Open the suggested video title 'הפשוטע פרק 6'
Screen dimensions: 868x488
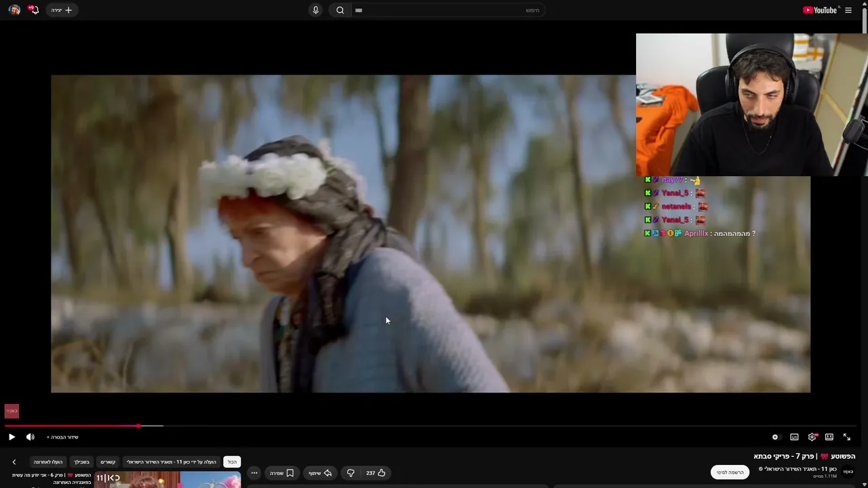(51, 479)
